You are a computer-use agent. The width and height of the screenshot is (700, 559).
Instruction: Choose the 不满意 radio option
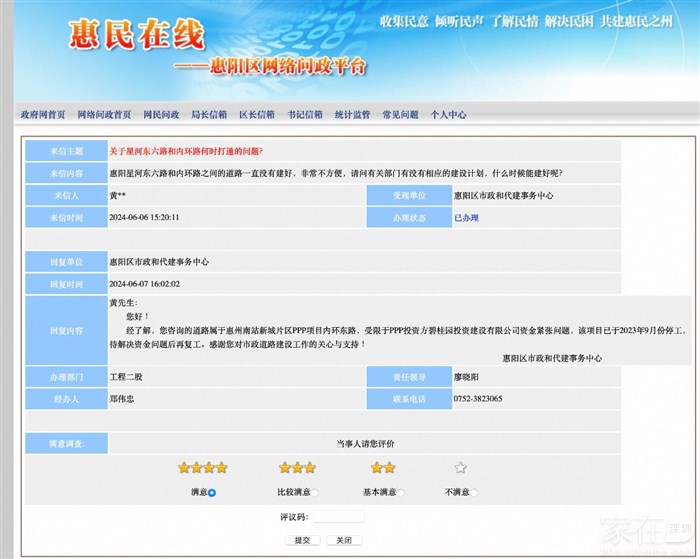474,493
